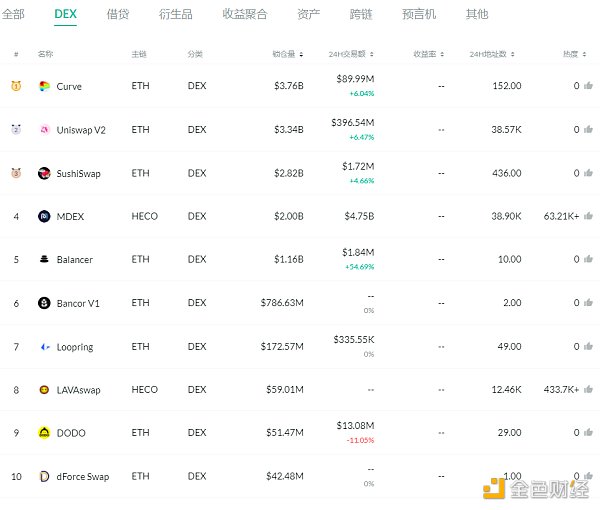The image size is (600, 510).
Task: Switch to the 衍生品 tab
Action: [176, 15]
